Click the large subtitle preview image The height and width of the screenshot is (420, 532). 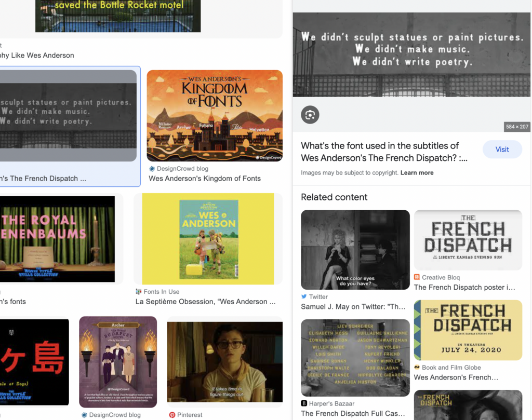[411, 55]
